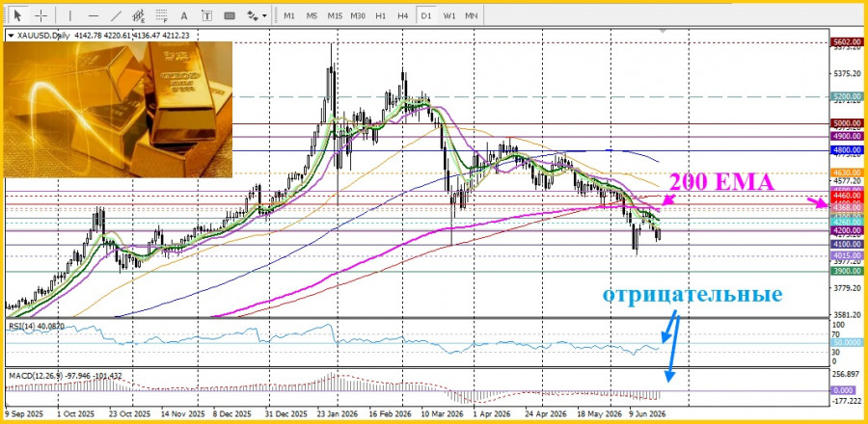
Task: Click the 4200.00 price level label
Action: pyautogui.click(x=848, y=230)
